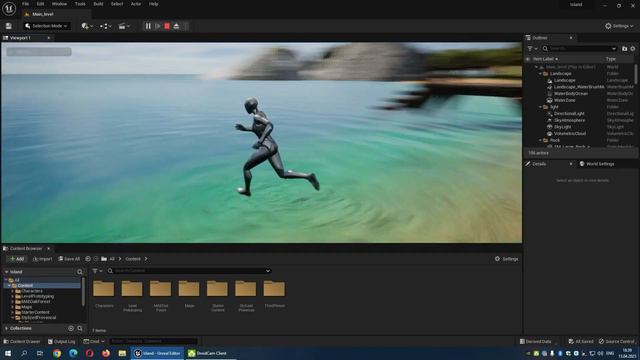Focus the Outliner search field
Viewport: 640px width, 360px height.
pos(580,49)
